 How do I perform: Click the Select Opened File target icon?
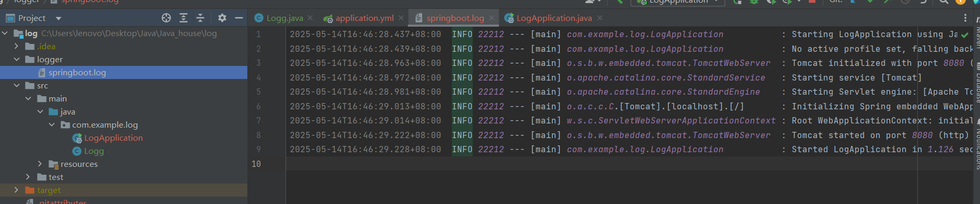(x=166, y=18)
